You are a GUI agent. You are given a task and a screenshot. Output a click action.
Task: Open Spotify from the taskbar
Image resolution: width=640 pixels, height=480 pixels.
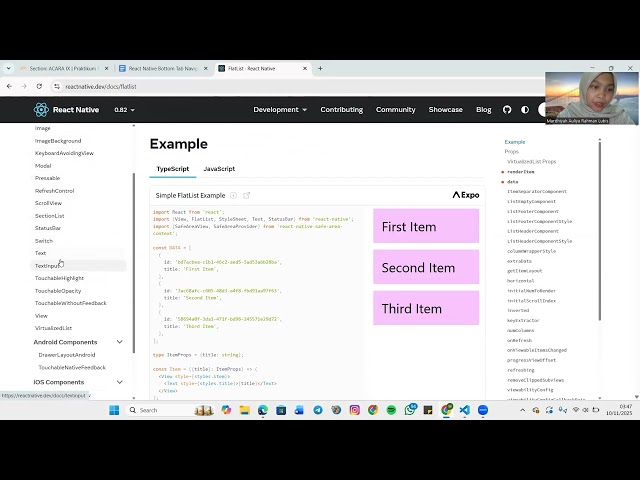click(x=391, y=410)
